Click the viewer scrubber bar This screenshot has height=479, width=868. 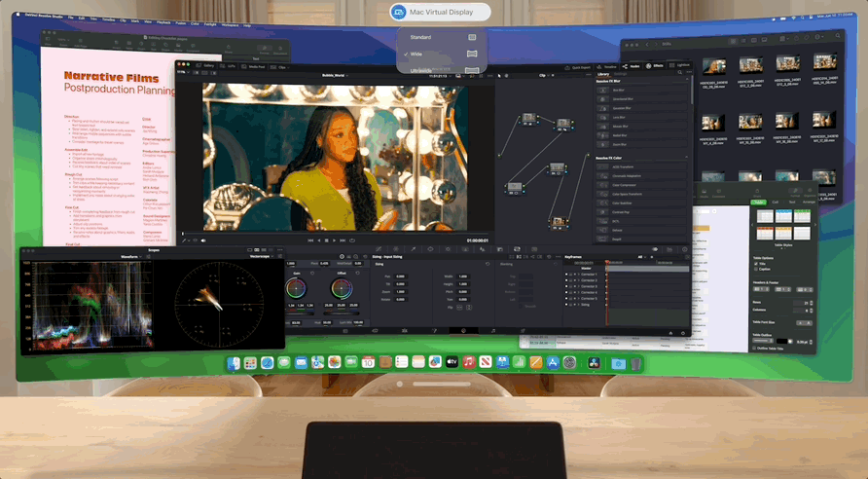(x=335, y=234)
